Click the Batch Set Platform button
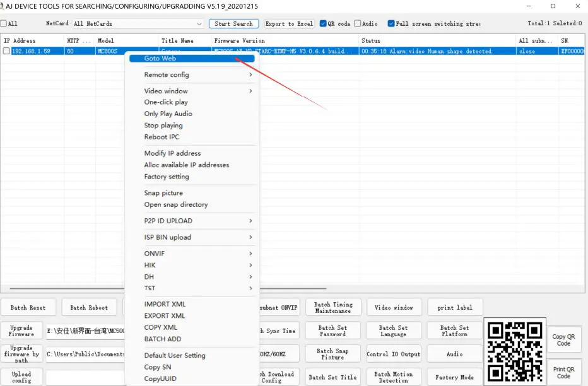Viewport: 588px width, 386px height. pos(454,331)
